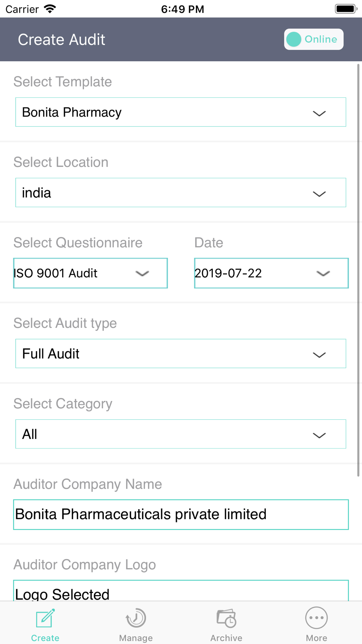This screenshot has width=362, height=644.
Task: Edit the Auditor Company Name field
Action: coord(181,514)
